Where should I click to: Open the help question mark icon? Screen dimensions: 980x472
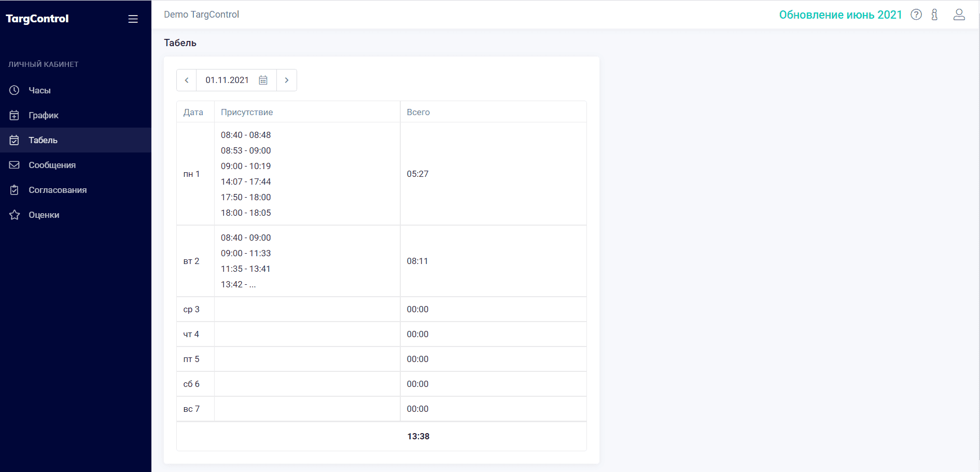point(916,15)
